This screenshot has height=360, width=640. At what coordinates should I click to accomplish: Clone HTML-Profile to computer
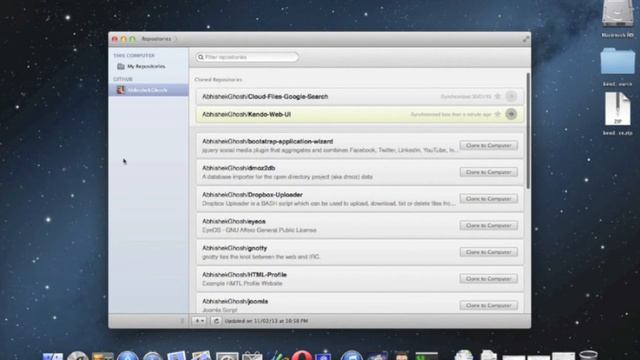[489, 278]
